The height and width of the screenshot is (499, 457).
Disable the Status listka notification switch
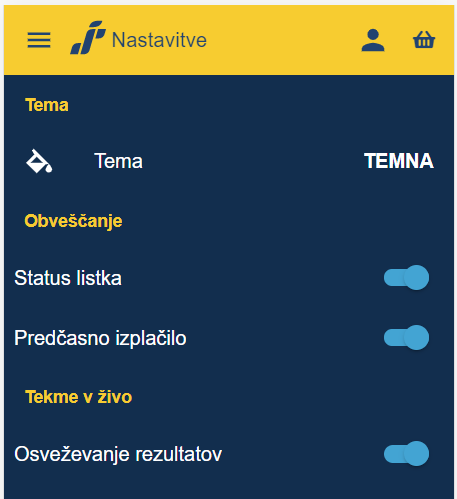click(x=406, y=278)
